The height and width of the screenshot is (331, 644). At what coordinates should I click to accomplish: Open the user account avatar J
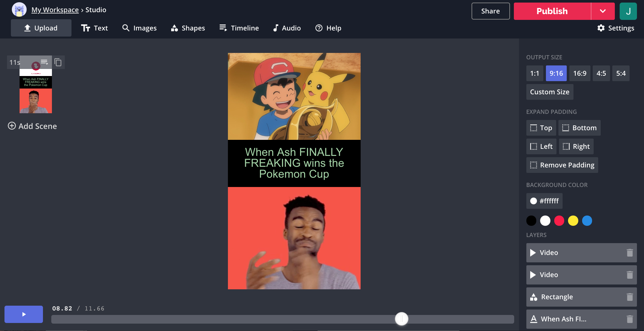(x=628, y=11)
